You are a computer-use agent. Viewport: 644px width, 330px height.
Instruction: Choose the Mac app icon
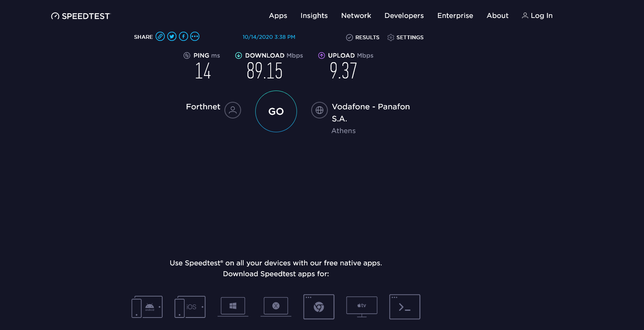point(276,307)
